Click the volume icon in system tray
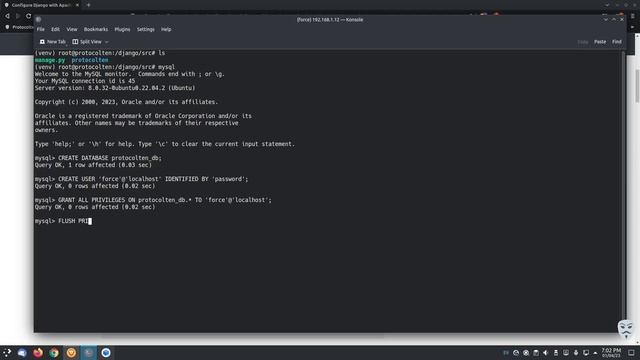This screenshot has height=360, width=640. click(546, 353)
